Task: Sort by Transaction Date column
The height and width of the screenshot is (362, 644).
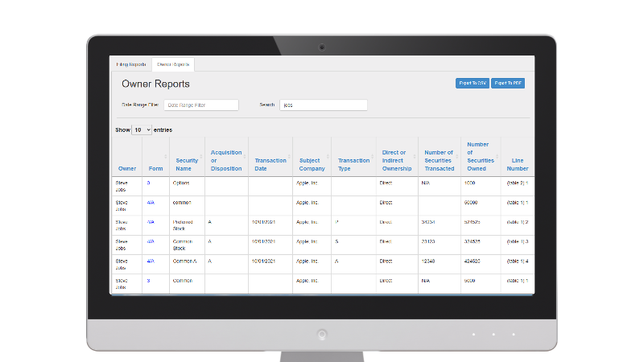Action: pyautogui.click(x=270, y=164)
